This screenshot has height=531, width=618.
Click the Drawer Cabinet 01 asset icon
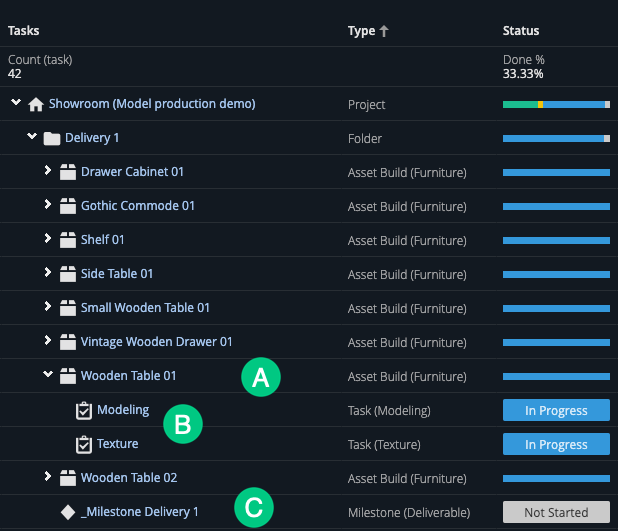(x=68, y=172)
